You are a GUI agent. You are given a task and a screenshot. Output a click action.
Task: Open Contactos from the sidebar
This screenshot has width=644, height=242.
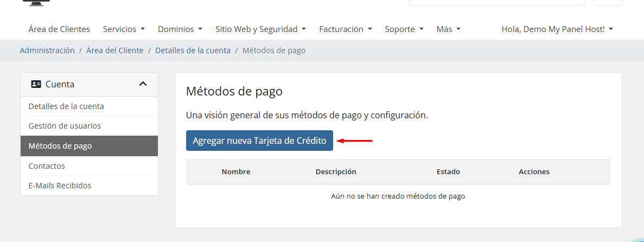(47, 166)
